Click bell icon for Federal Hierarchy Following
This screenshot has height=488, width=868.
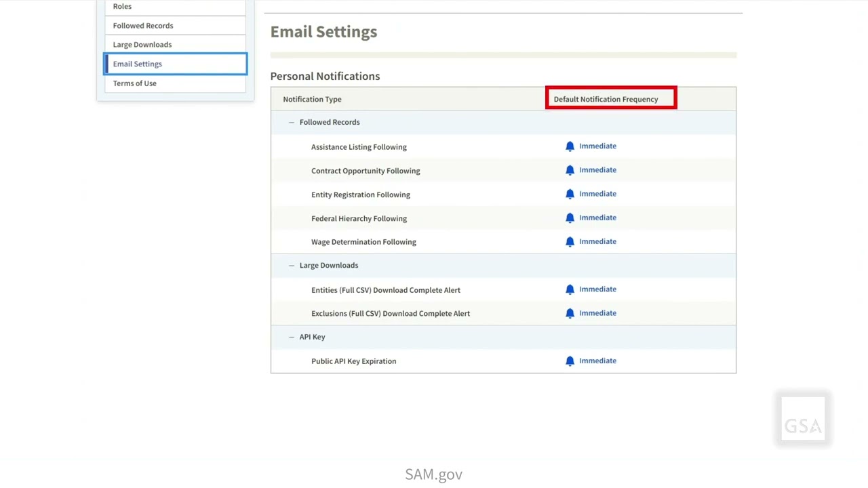pos(570,218)
